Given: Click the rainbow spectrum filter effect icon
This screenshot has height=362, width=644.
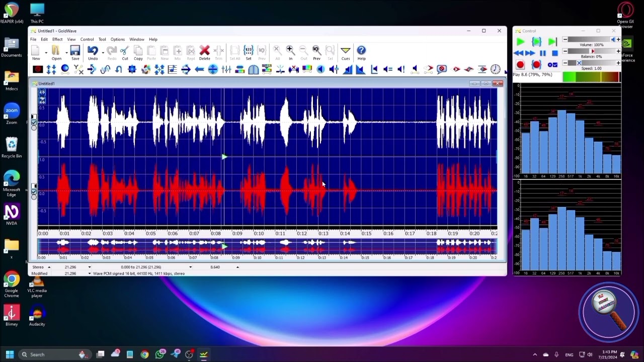Looking at the screenshot, I should tap(307, 69).
